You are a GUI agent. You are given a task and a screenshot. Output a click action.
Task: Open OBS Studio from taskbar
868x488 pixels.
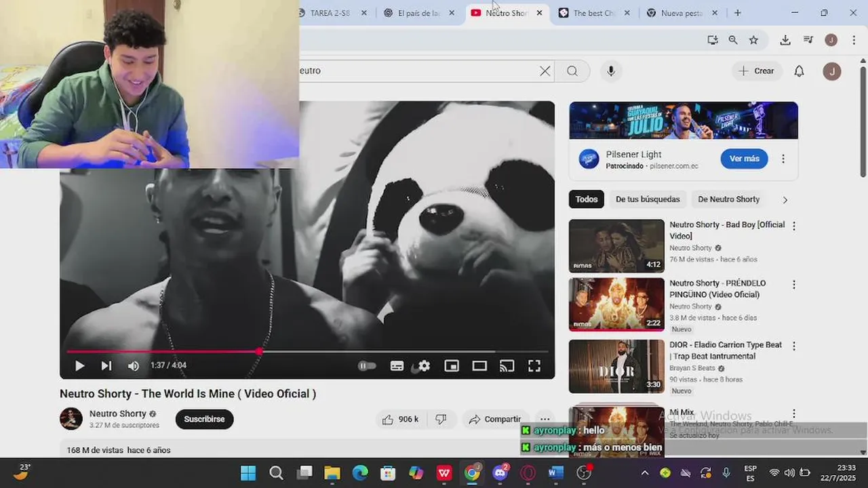tap(584, 472)
